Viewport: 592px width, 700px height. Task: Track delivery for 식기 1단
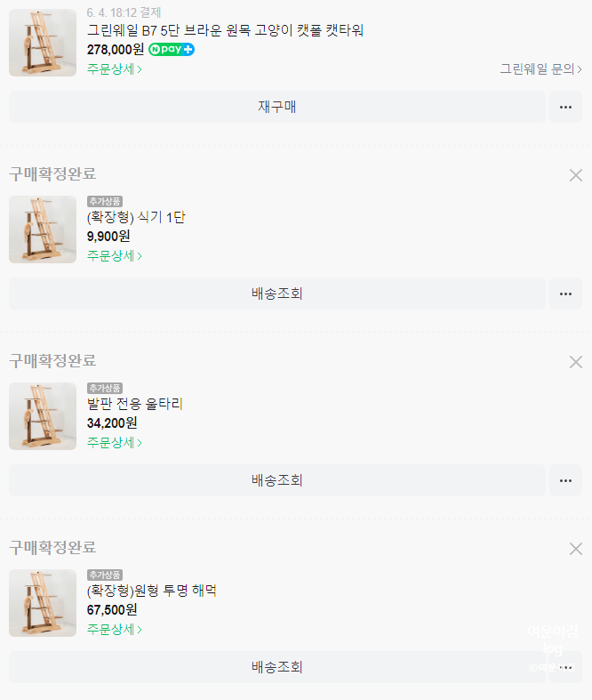(276, 294)
